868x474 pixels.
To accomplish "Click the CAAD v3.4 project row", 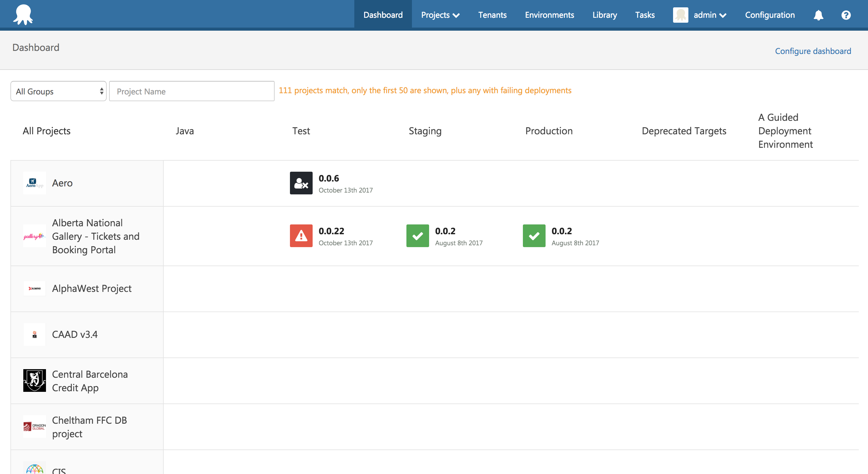I will click(x=74, y=334).
